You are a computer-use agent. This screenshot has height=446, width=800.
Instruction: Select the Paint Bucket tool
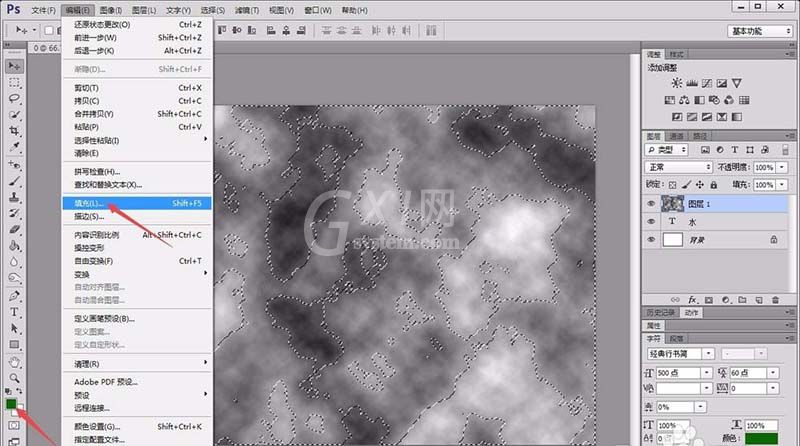14,246
